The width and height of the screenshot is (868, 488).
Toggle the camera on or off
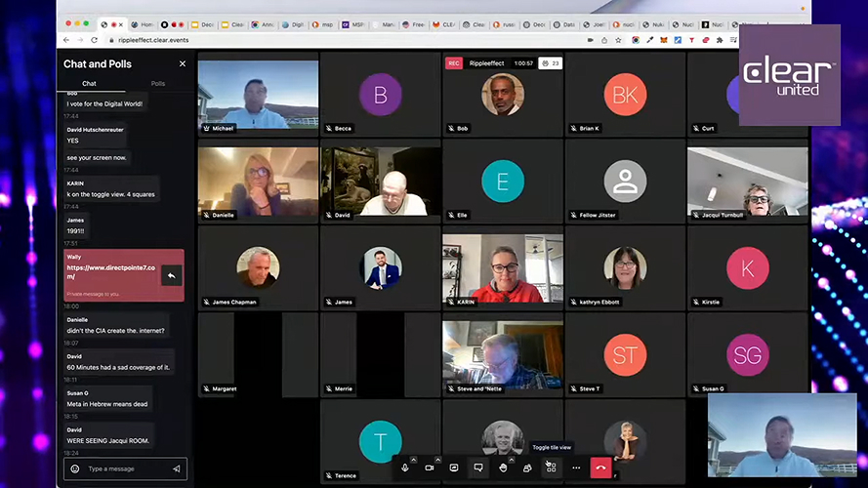click(429, 468)
